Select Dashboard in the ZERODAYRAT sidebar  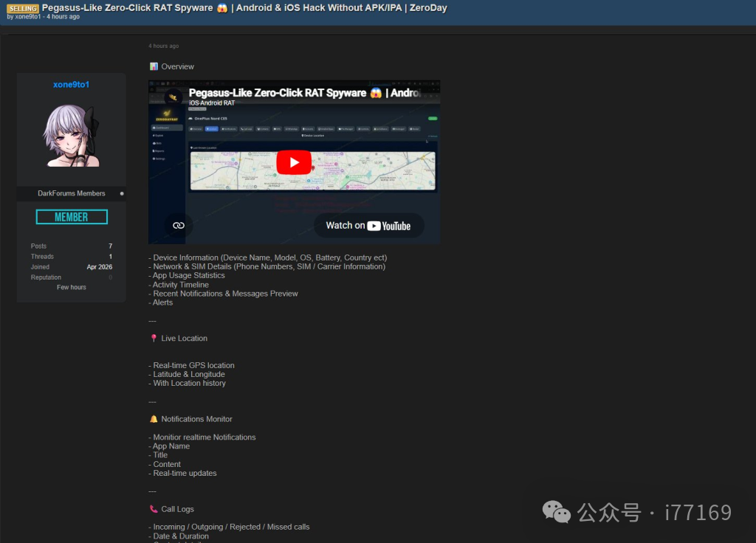[166, 128]
